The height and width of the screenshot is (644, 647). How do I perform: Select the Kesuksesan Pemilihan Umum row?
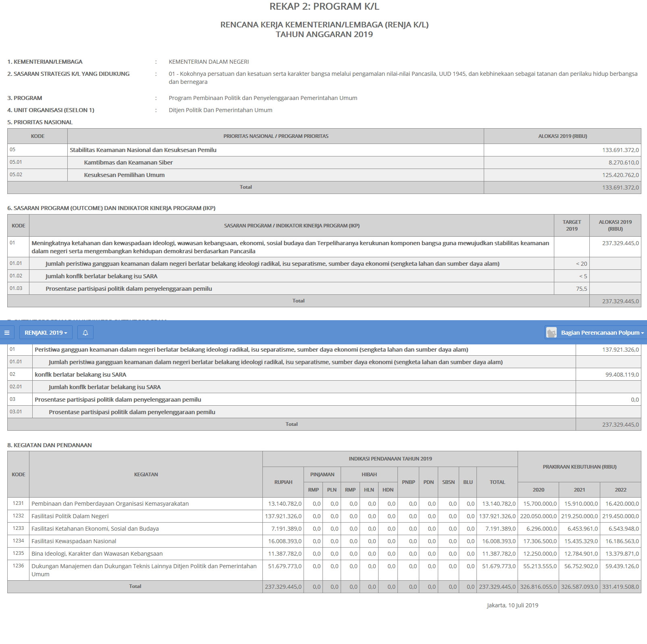tap(124, 175)
